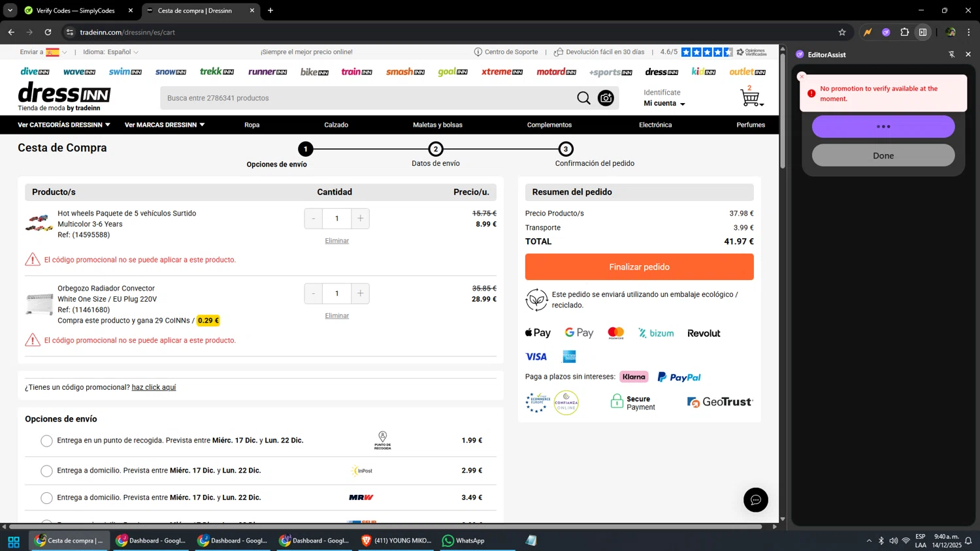This screenshot has height=551, width=980.
Task: Select InPost home delivery 2.99 €
Action: (46, 471)
